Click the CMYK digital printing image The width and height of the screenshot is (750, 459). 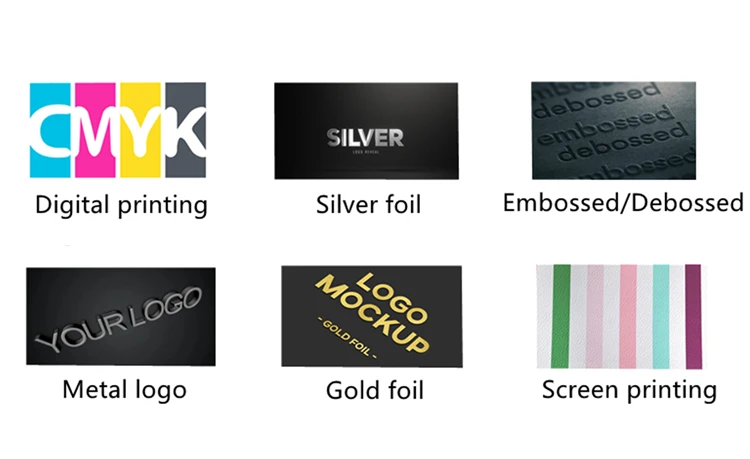118,130
